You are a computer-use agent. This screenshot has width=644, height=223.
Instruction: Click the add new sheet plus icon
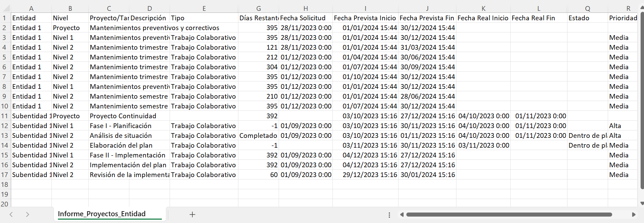192,215
